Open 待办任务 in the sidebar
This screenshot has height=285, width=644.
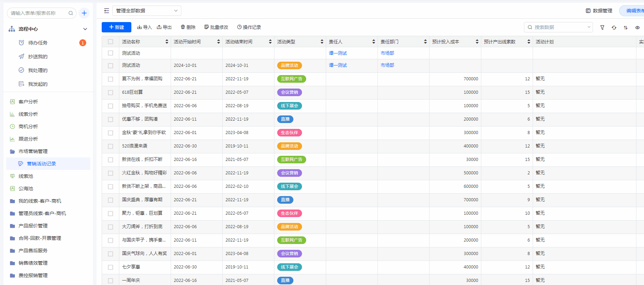pos(38,43)
